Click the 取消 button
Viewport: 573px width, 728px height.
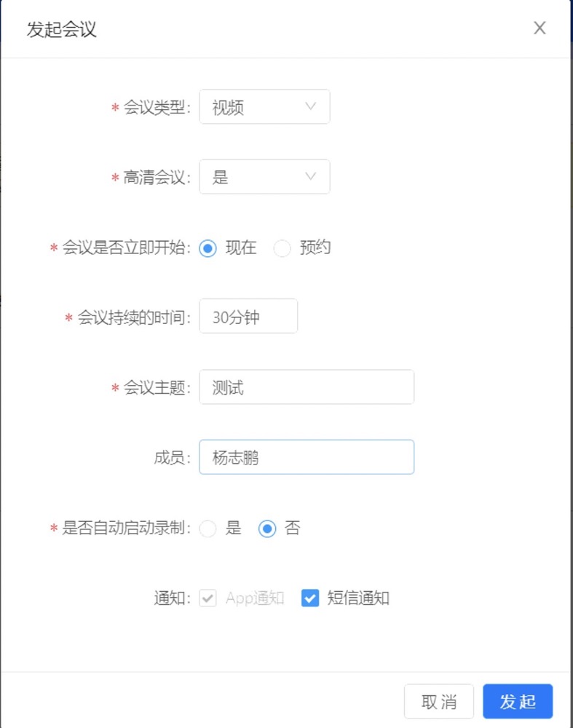[x=439, y=702]
